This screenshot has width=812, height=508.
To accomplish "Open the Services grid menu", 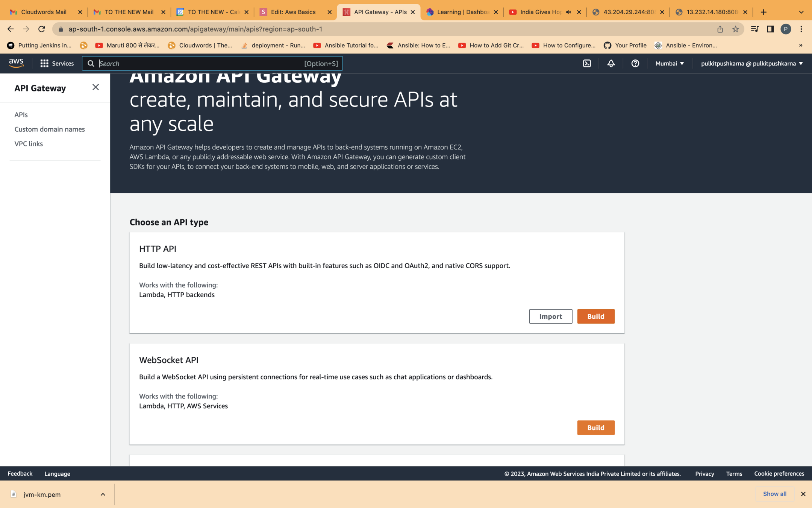I will click(x=57, y=63).
